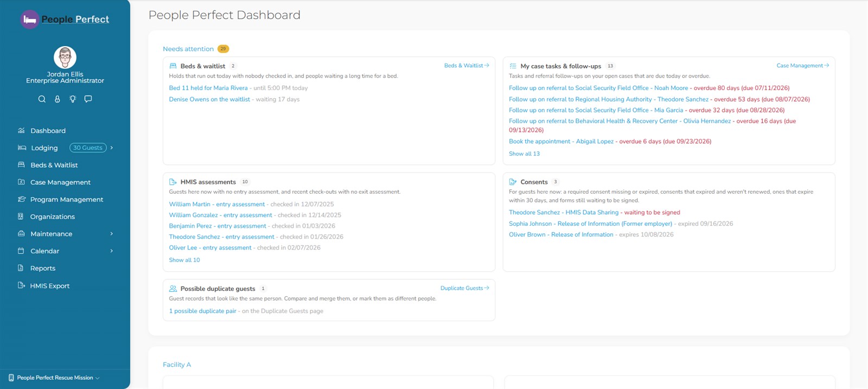The height and width of the screenshot is (389, 868).
Task: Click the user account icon under profile
Action: coord(58,99)
